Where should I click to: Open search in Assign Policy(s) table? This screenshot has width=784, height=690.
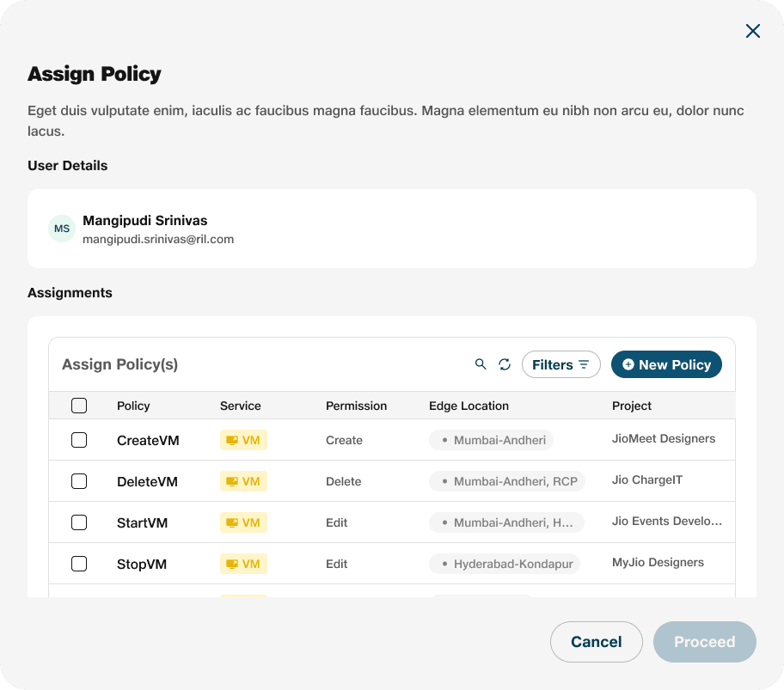tap(481, 364)
